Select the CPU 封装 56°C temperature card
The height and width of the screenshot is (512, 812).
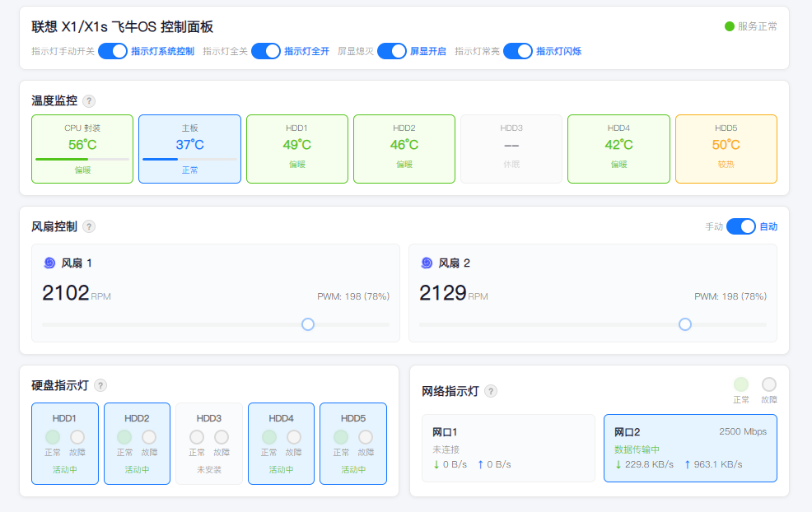pos(82,149)
